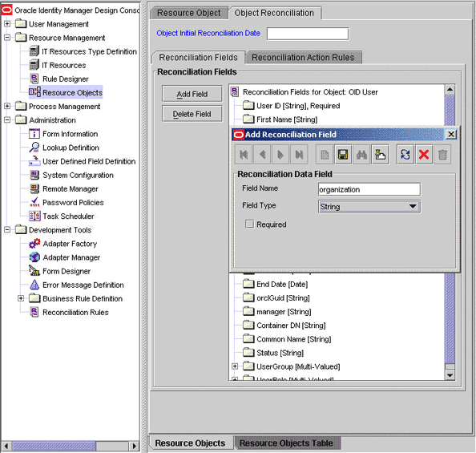This screenshot has height=453, width=476.
Task: Save the reconciliation field with disk icon
Action: click(343, 155)
